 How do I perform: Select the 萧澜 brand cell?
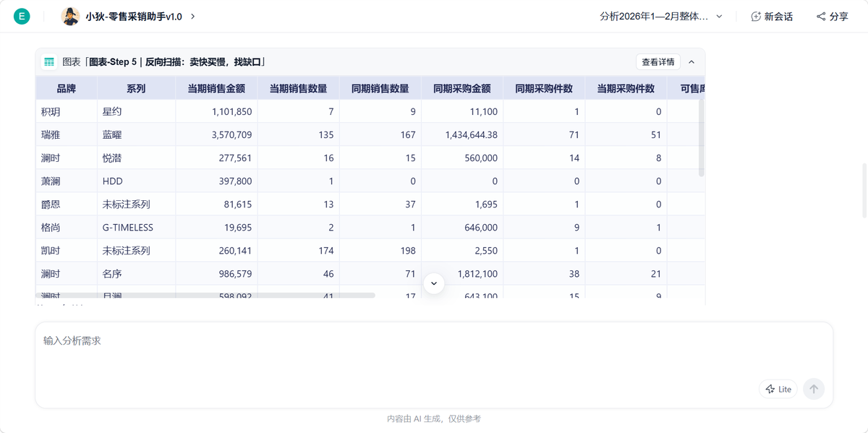click(x=67, y=181)
